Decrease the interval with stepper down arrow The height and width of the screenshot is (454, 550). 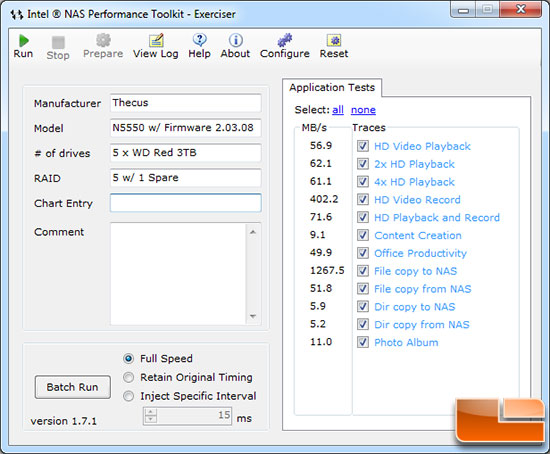pyautogui.click(x=150, y=420)
